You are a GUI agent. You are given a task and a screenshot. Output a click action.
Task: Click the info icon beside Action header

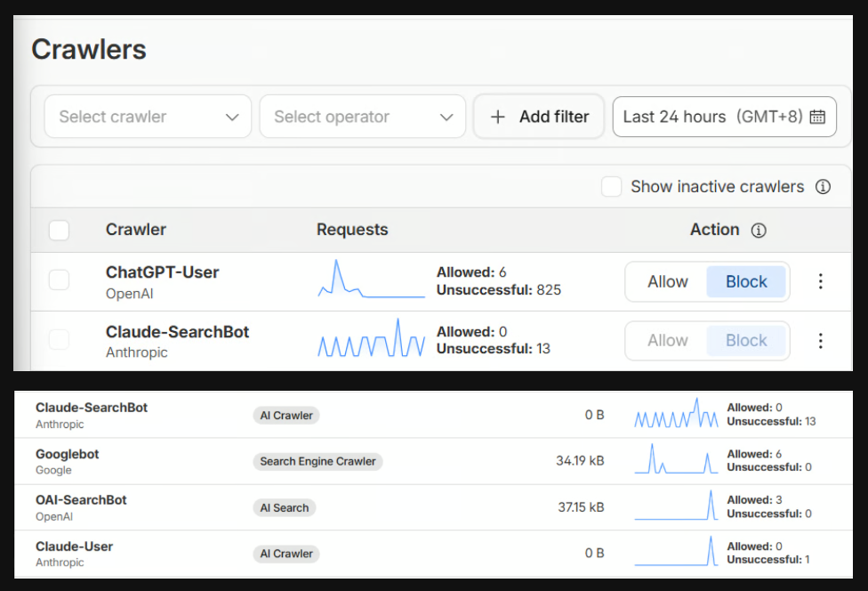[x=759, y=231]
